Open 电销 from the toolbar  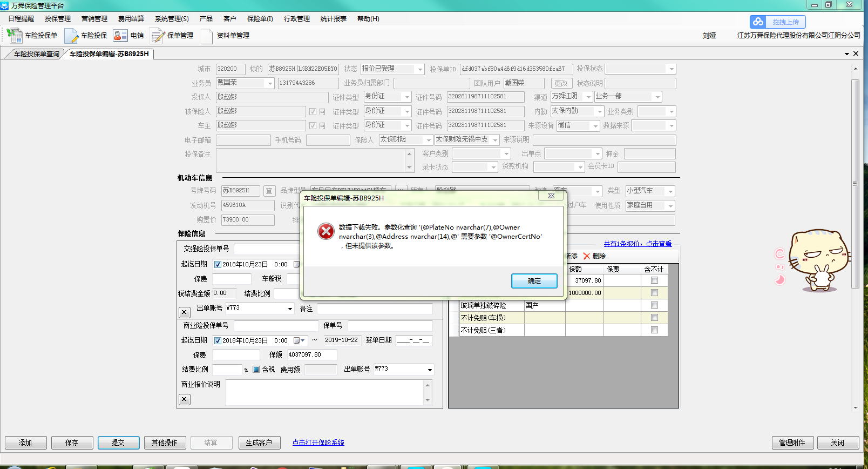(x=120, y=36)
